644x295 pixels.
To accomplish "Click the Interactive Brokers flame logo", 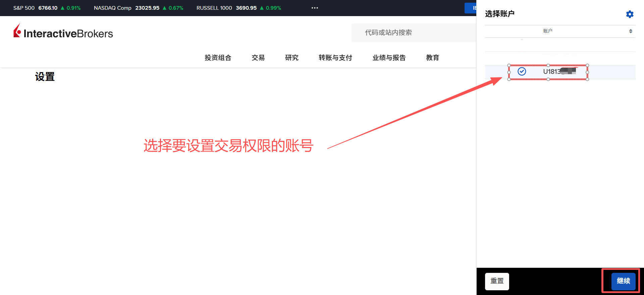I will [x=17, y=31].
